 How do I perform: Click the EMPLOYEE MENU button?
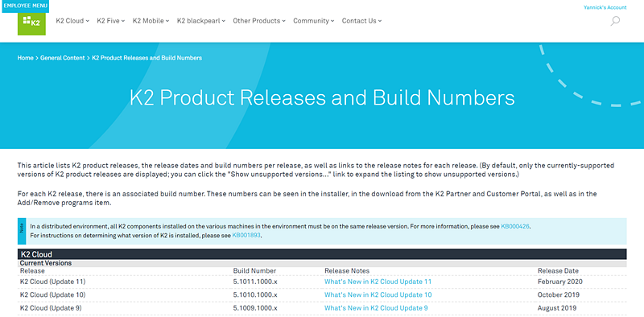coord(26,6)
